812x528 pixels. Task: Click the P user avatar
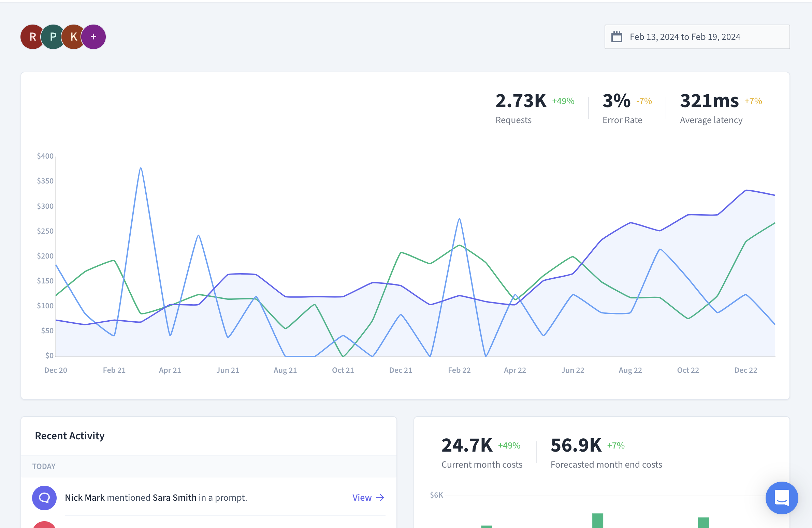click(53, 37)
